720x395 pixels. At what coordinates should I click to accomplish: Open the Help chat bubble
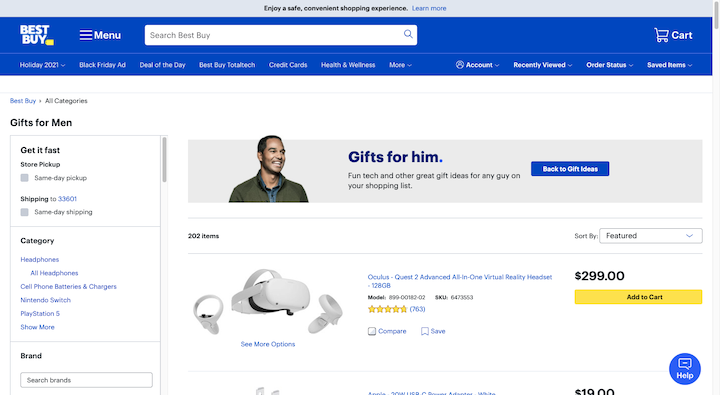click(685, 369)
